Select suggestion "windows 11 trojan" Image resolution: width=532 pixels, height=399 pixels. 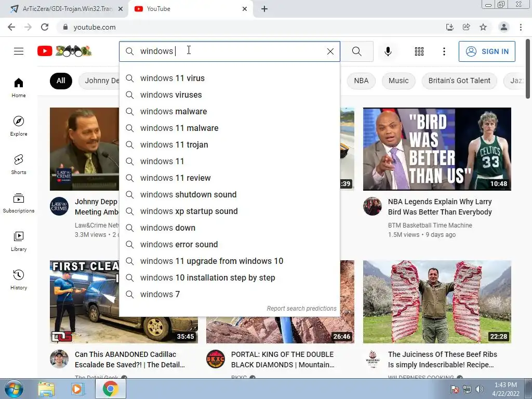click(229, 144)
